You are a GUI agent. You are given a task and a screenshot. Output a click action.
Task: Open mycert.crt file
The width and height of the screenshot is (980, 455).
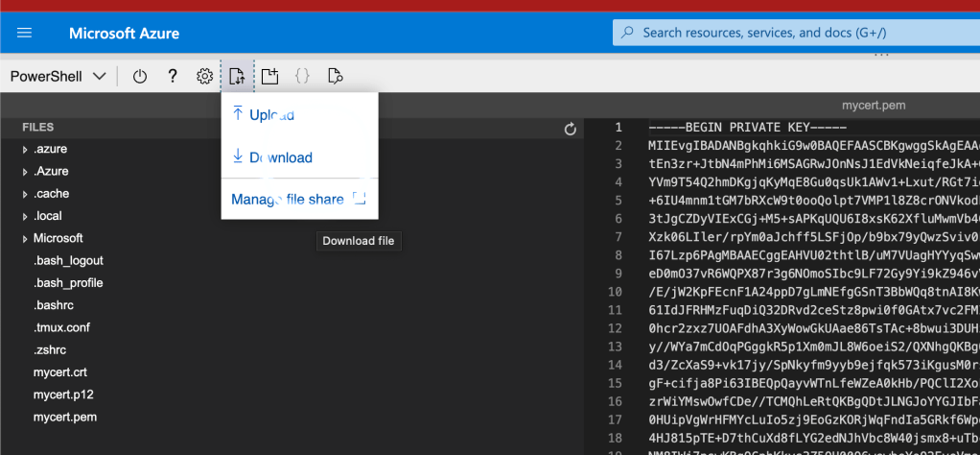(x=60, y=372)
